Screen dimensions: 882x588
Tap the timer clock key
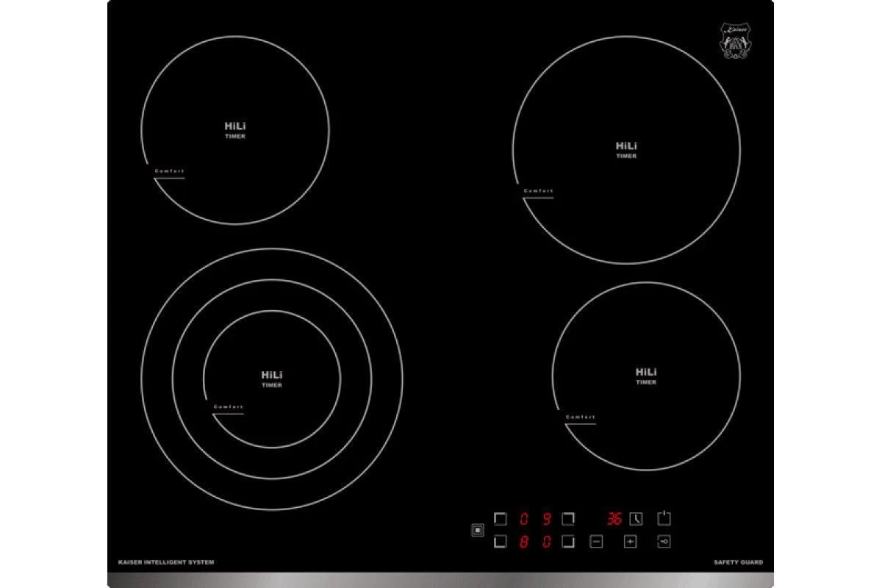coord(635,519)
